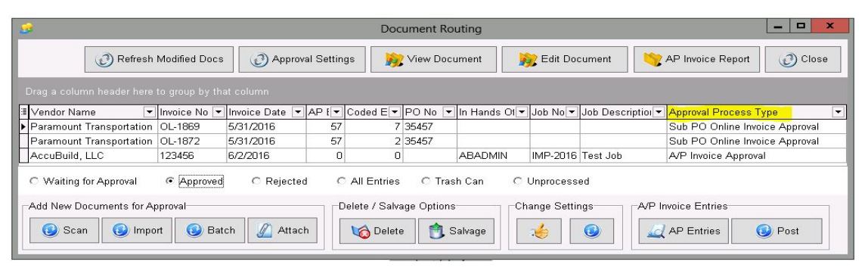Open the AP Invoice Report
Screen dimensions: 868x274
696,59
